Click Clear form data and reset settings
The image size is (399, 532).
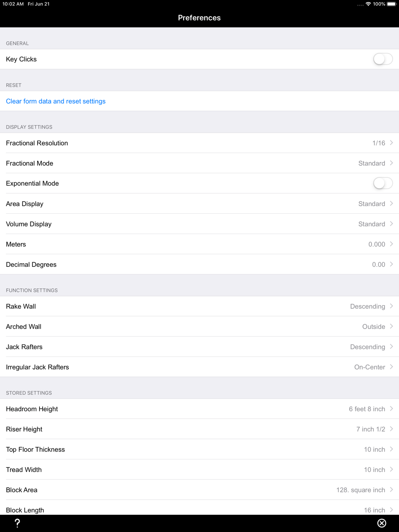pos(56,101)
